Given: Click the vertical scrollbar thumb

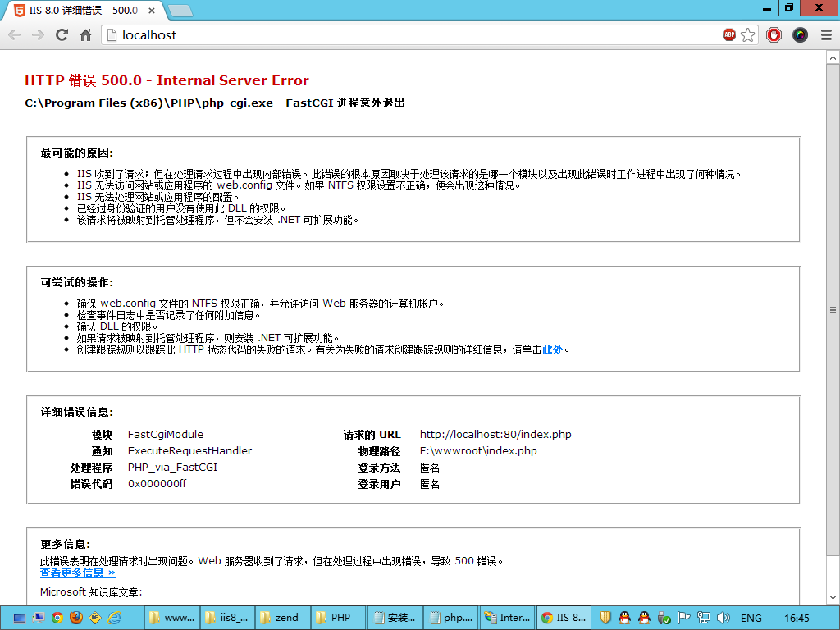Looking at the screenshot, I should tap(833, 309).
